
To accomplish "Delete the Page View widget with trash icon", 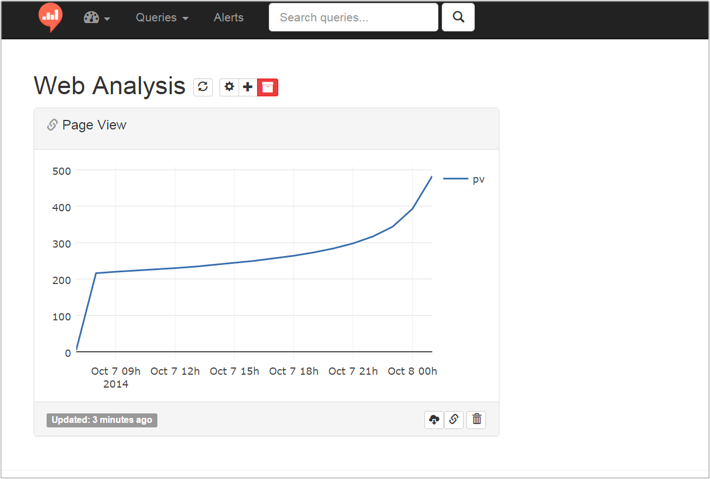I will point(477,420).
